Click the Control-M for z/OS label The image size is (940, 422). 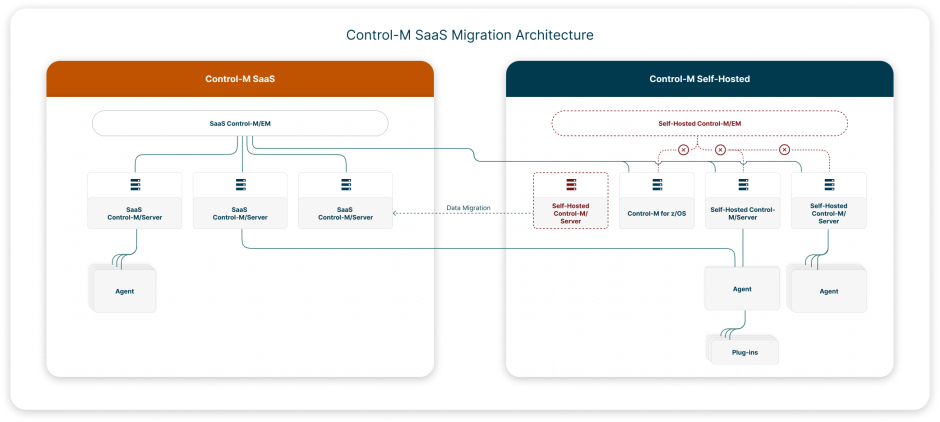(x=657, y=213)
